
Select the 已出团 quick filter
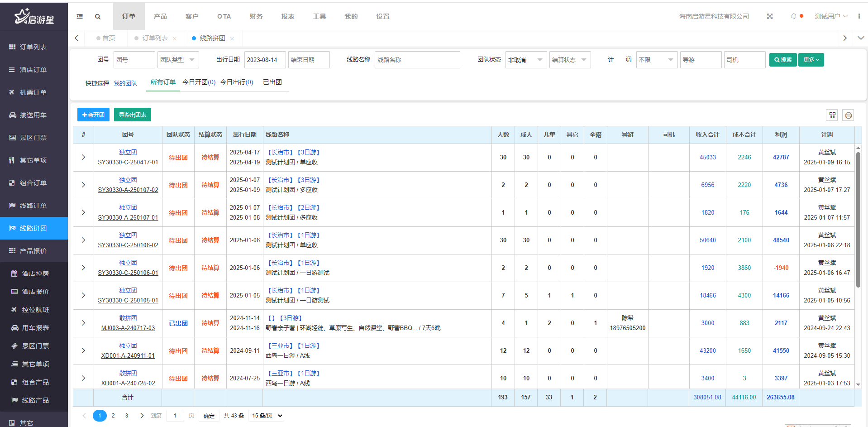(272, 82)
